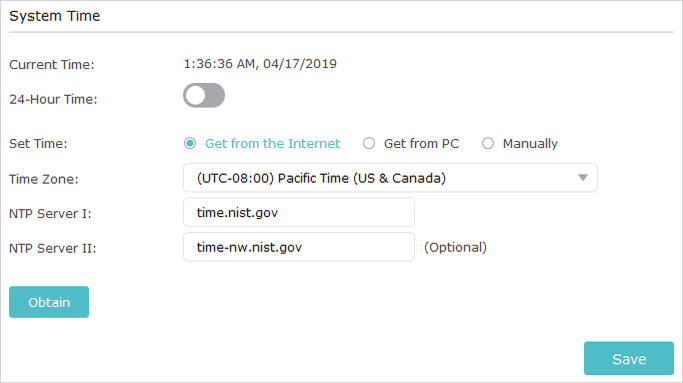Image resolution: width=683 pixels, height=383 pixels.
Task: Click the "Time Zone:" label
Action: pos(44,179)
